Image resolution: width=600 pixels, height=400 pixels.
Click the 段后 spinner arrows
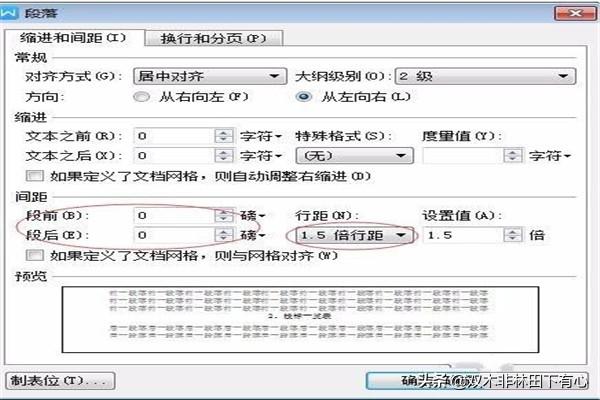[223, 235]
